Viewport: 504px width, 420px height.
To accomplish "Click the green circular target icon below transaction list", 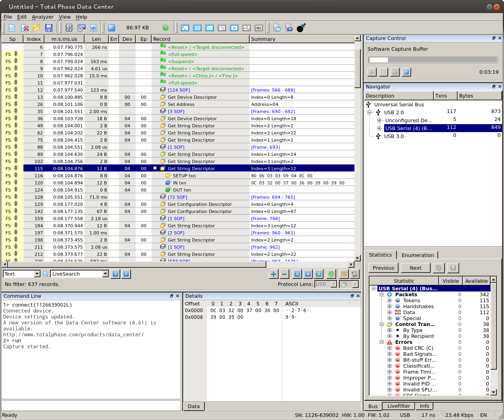I will pyautogui.click(x=331, y=274).
